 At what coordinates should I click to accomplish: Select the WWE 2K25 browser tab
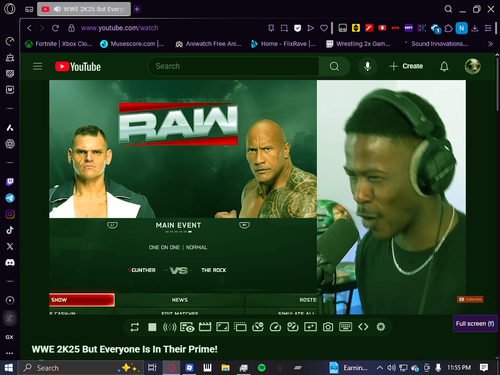coord(84,9)
